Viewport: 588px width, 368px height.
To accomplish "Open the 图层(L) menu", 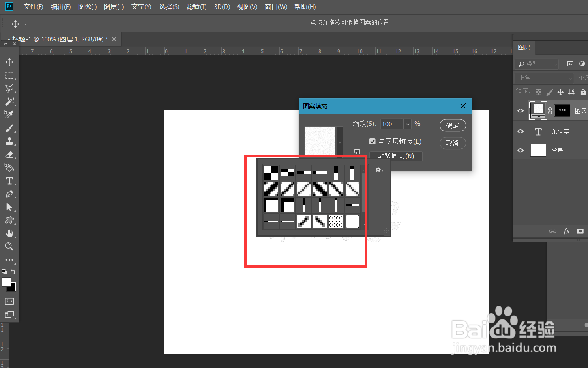I will (114, 7).
